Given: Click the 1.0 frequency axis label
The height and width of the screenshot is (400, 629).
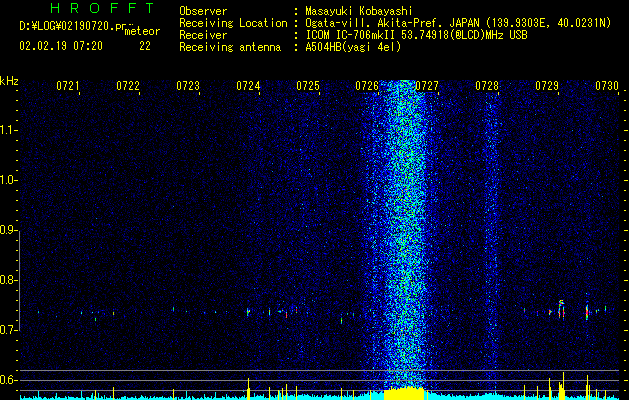Looking at the screenshot, I should click(8, 180).
